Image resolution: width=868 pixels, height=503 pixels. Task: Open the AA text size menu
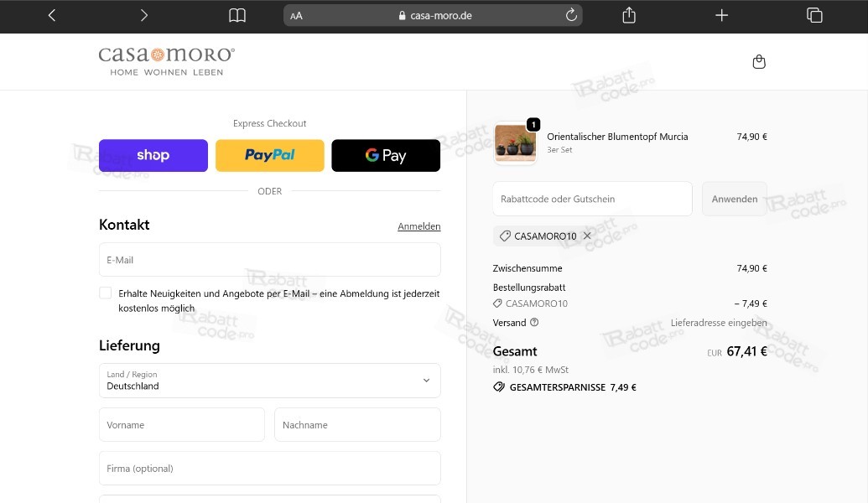tap(296, 16)
